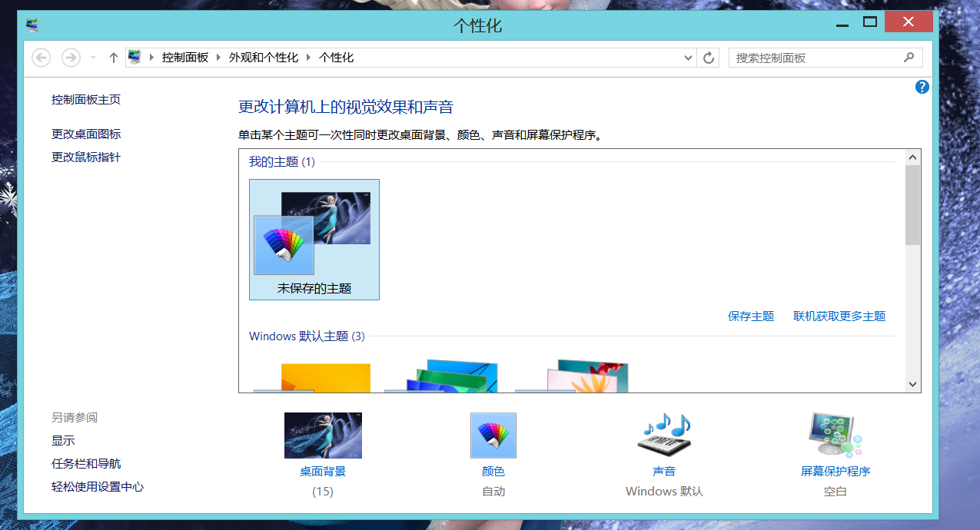Viewport: 980px width, 530px height.
Task: Click the (15) count under 桌面背景
Action: tap(323, 492)
